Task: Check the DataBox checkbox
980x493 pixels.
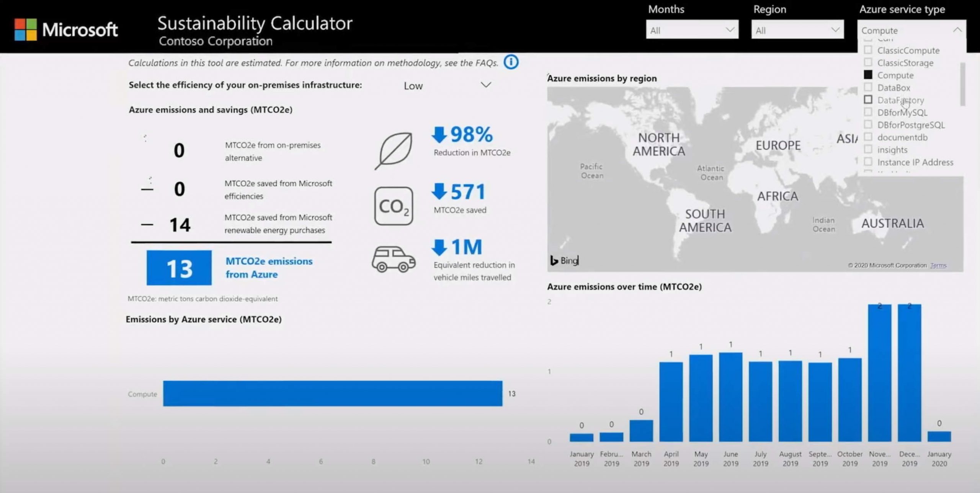Action: click(x=868, y=87)
